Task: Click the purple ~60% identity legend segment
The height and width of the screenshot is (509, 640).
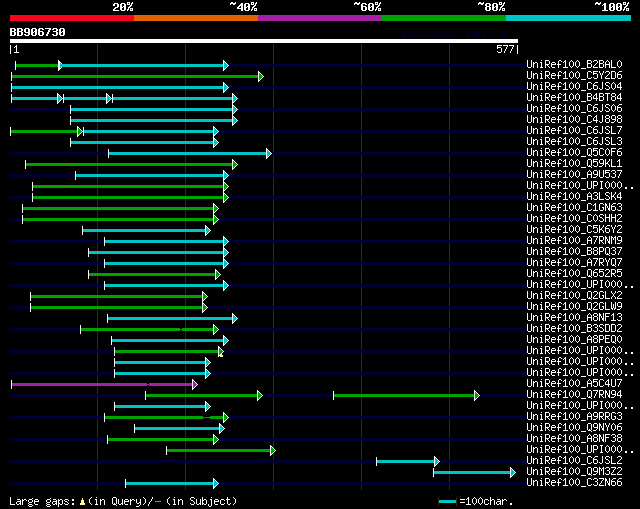Action: [320, 18]
